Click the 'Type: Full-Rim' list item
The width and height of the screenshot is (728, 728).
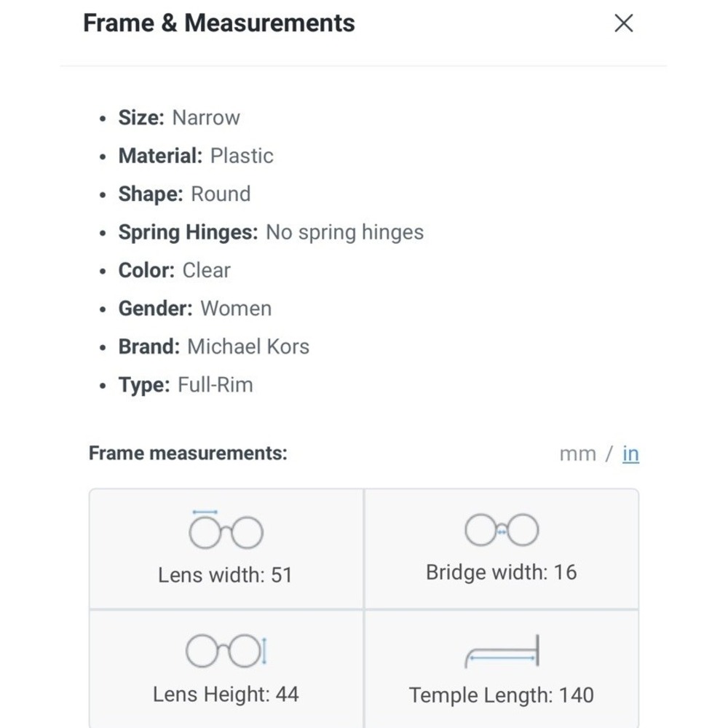[186, 385]
